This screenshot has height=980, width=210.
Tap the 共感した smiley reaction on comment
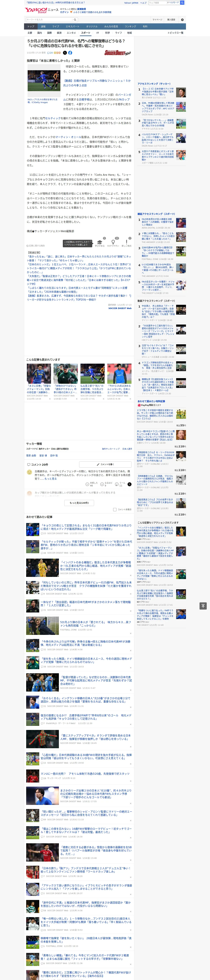[91, 484]
